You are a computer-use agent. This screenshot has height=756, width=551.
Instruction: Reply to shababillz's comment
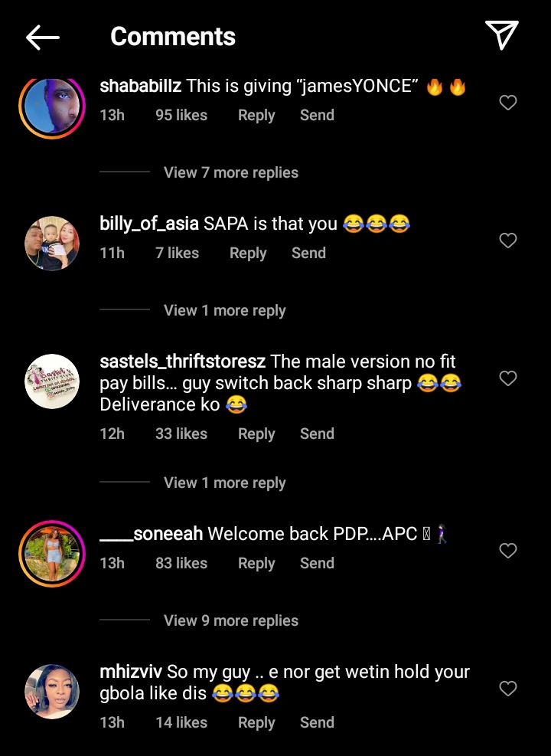(x=256, y=115)
